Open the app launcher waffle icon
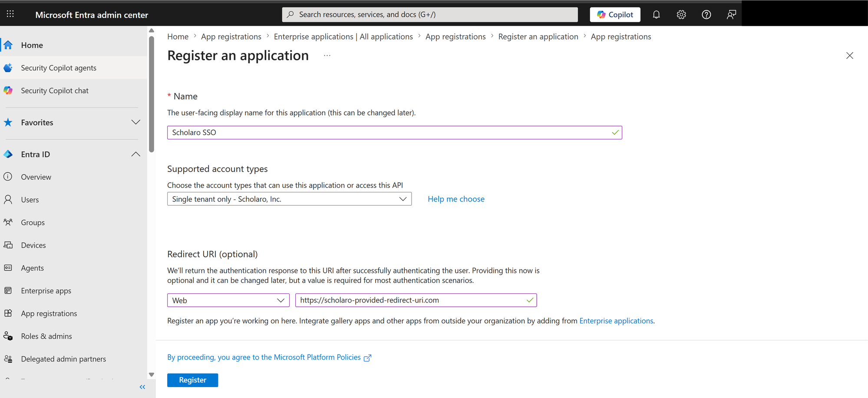The width and height of the screenshot is (868, 398). pyautogui.click(x=10, y=14)
